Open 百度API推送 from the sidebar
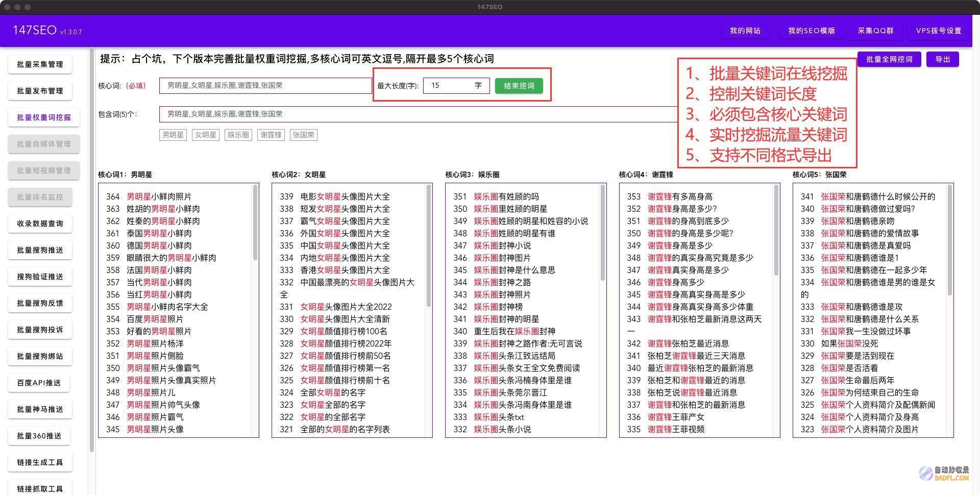 (39, 383)
